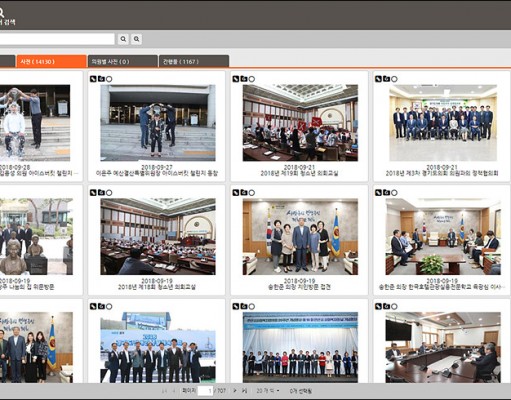Select circle on 한국호텔관광실용전문학교 card

click(394, 193)
